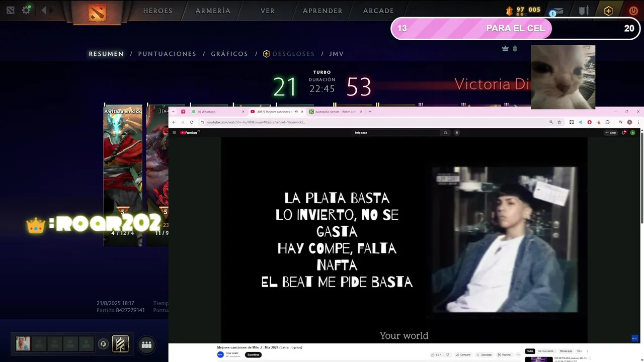The width and height of the screenshot is (644, 362).
Task: Click the Suscribirse button
Action: click(x=254, y=354)
